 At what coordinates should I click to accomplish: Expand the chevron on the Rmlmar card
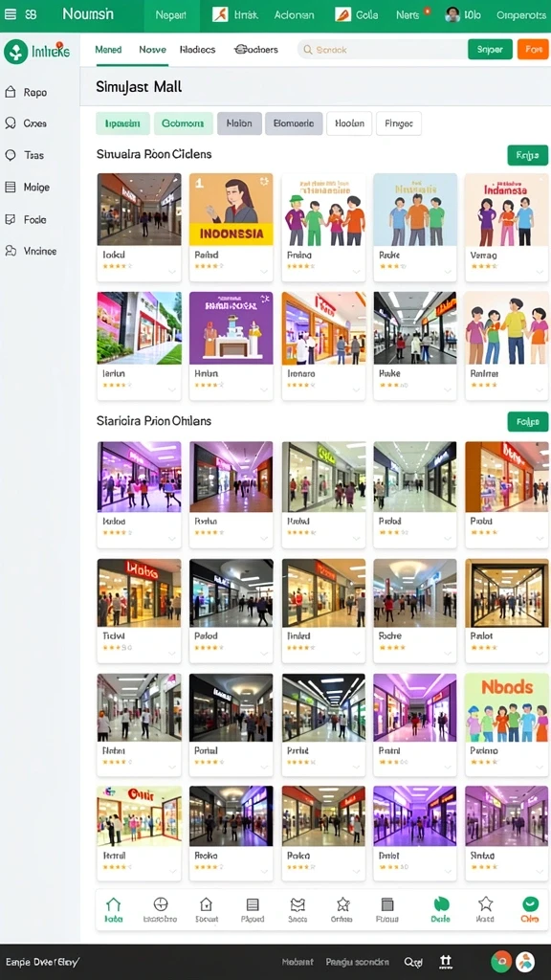pyautogui.click(x=540, y=390)
